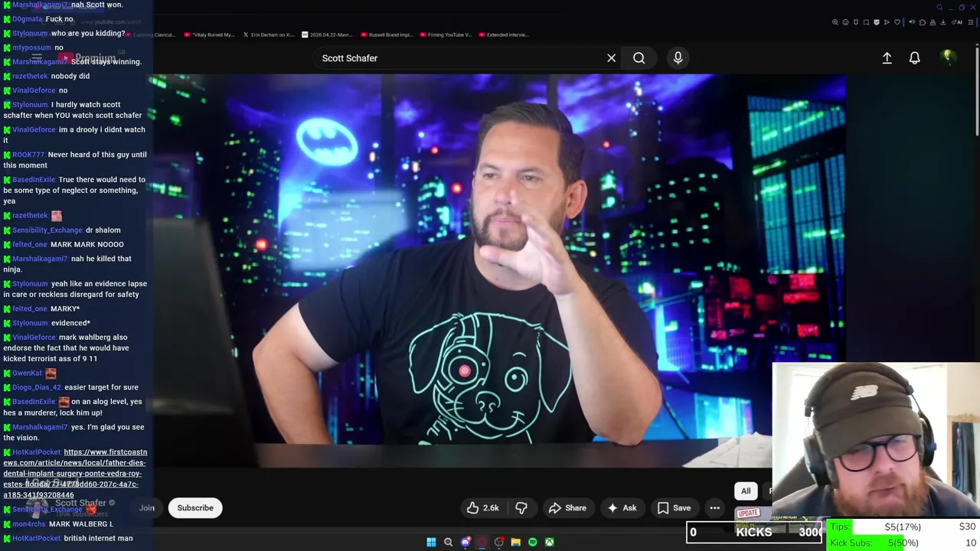
Task: Click 'MARK MARK NOOOO' chat message
Action: coord(87,245)
